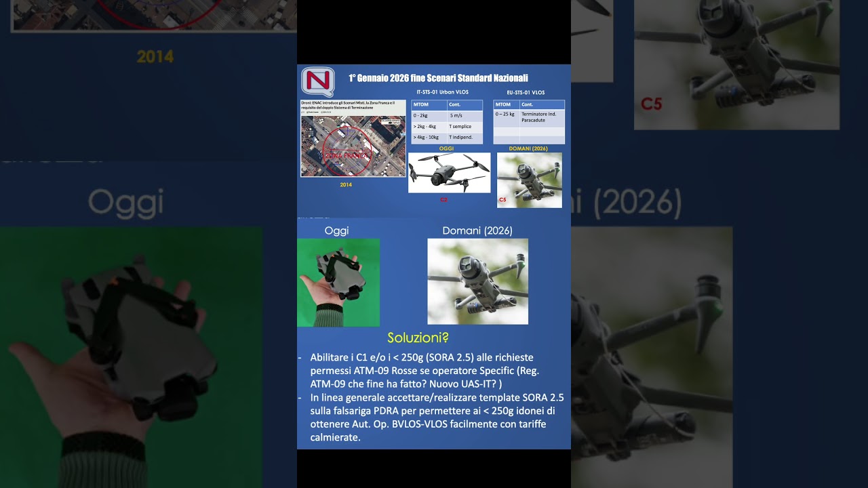The image size is (868, 488).
Task: Select the title "1° Gennaio 2026 fine Scenari Standard Nazionali"
Action: click(438, 78)
